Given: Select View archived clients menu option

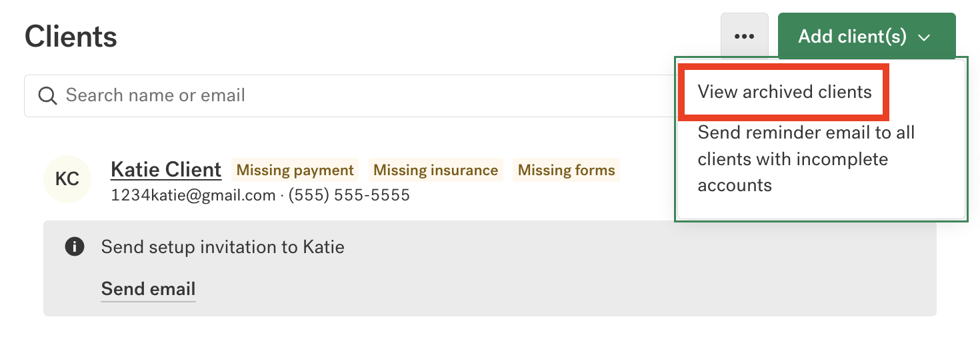Looking at the screenshot, I should [784, 92].
